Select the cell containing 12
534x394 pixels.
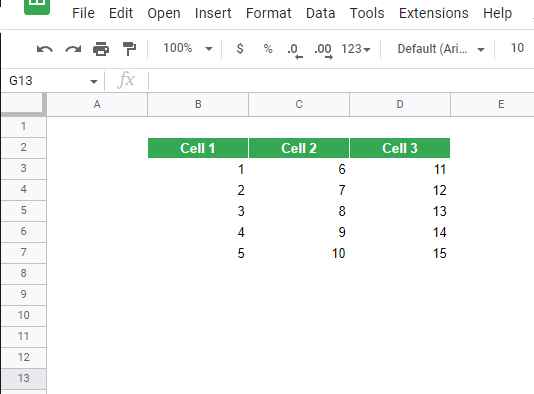[x=400, y=190]
